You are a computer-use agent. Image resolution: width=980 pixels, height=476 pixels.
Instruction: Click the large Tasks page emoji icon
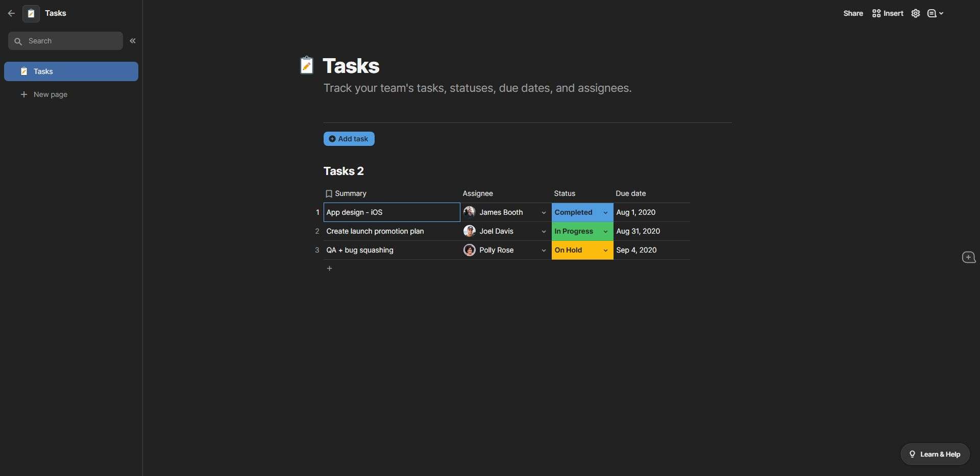point(306,65)
